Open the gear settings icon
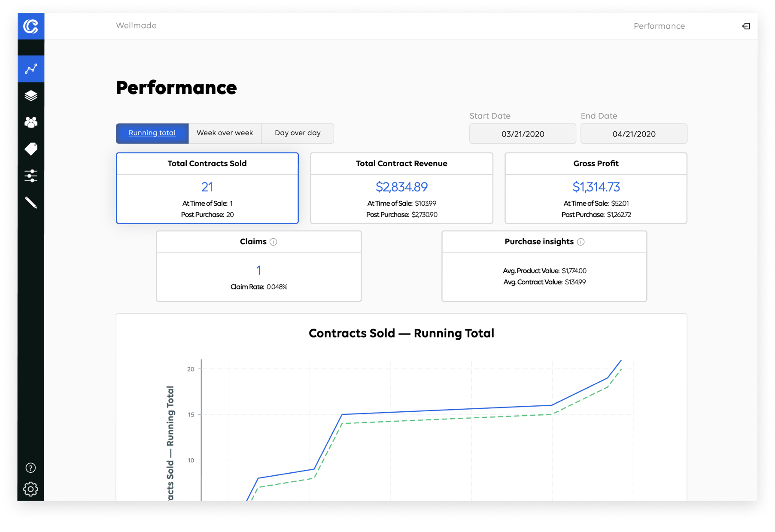Screen dimensions: 775x532 point(31,489)
